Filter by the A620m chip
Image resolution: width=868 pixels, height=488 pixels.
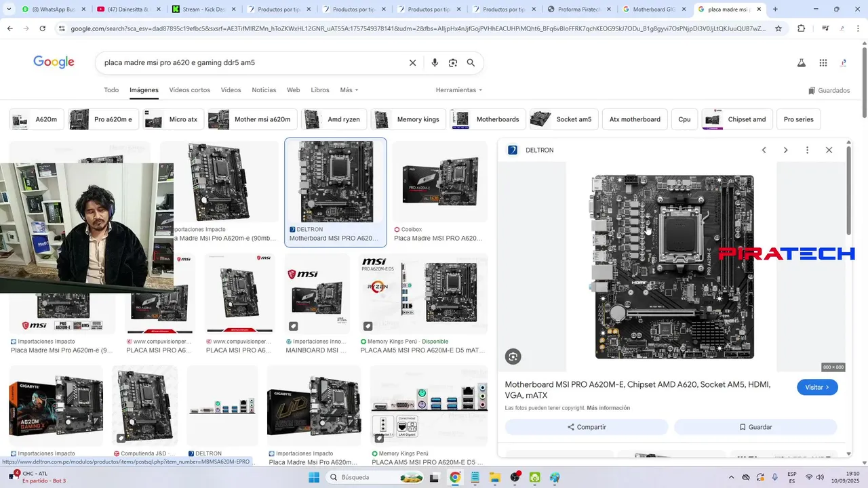pyautogui.click(x=37, y=119)
